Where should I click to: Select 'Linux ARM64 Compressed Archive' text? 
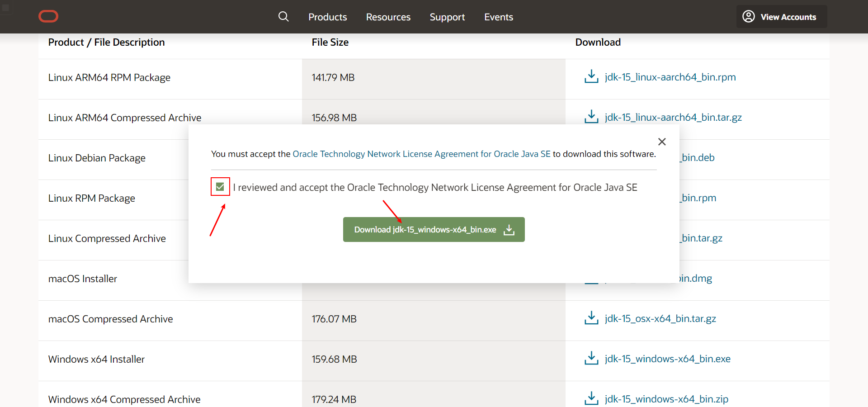point(125,118)
